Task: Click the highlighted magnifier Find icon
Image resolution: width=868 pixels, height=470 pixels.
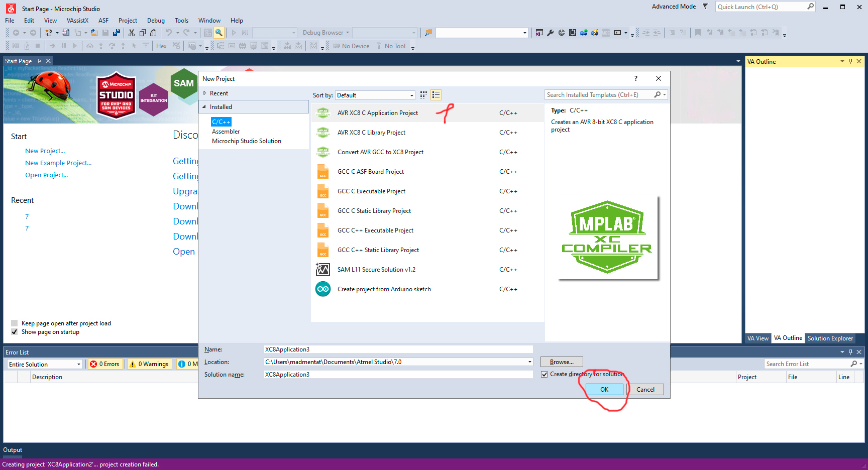Action: (x=219, y=33)
